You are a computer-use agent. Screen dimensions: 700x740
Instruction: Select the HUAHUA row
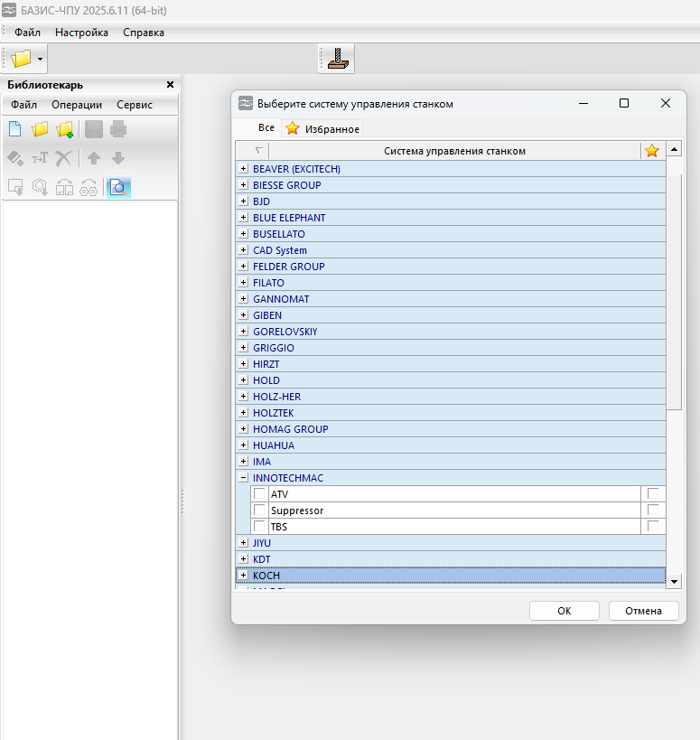tap(451, 445)
